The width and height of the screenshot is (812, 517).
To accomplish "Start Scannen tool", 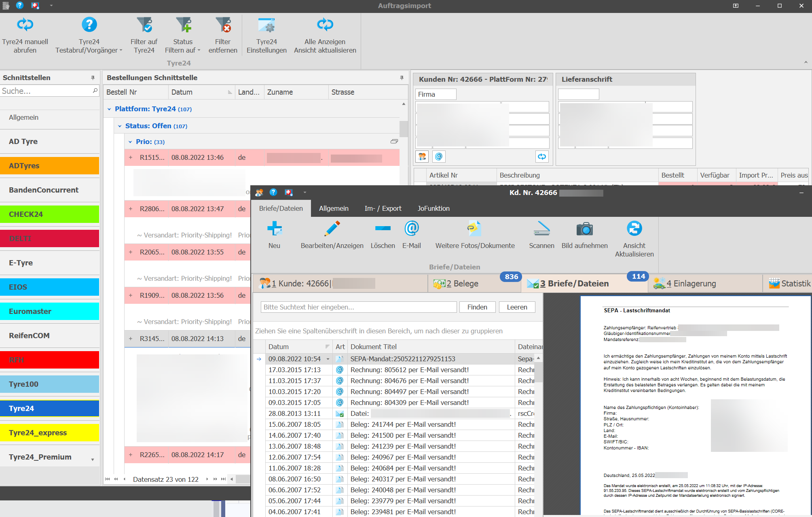I will [541, 235].
